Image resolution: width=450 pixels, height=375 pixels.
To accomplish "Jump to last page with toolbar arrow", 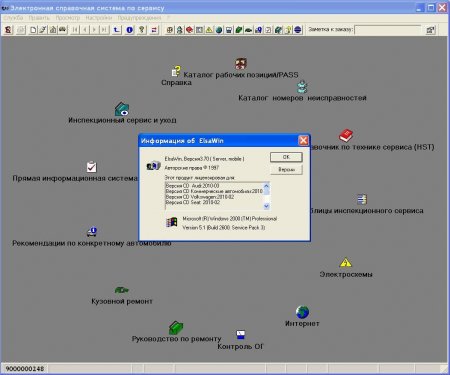I will click(104, 30).
